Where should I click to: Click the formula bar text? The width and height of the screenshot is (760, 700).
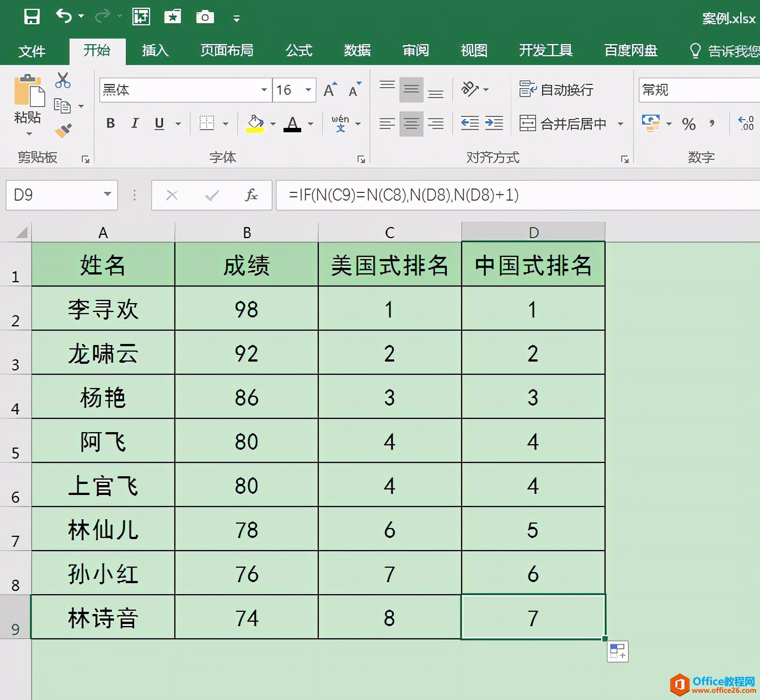point(404,195)
